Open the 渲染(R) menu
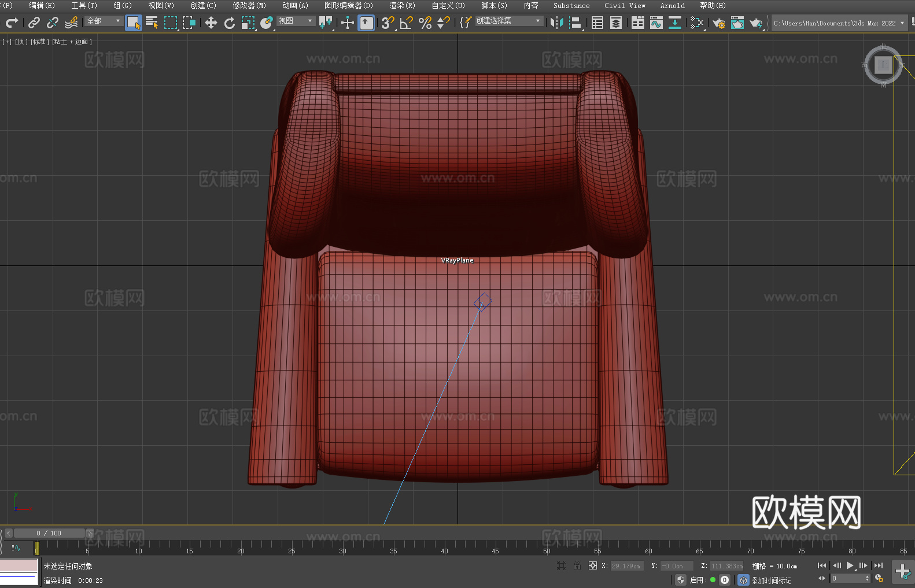915x588 pixels. click(x=403, y=5)
